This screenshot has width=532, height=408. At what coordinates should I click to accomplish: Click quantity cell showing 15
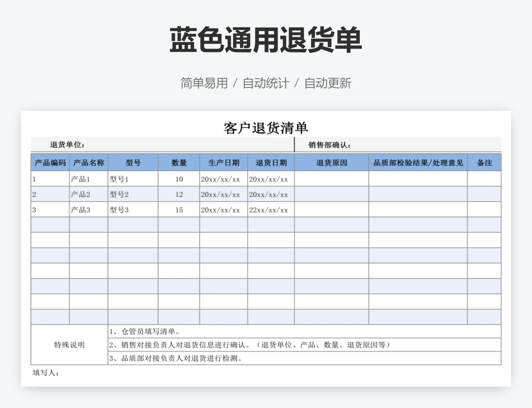coord(179,210)
